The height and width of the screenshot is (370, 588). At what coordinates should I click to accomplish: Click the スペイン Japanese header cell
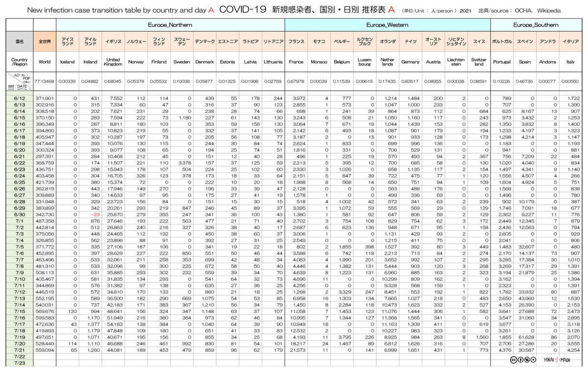click(x=525, y=43)
